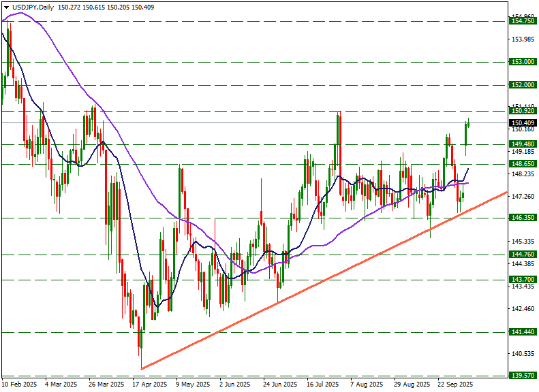Click the 144.760 level label

click(521, 255)
